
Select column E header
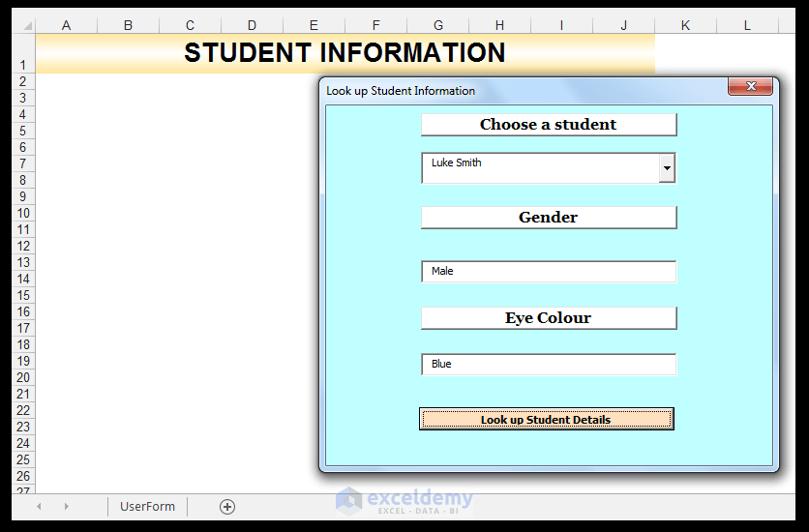click(x=314, y=25)
